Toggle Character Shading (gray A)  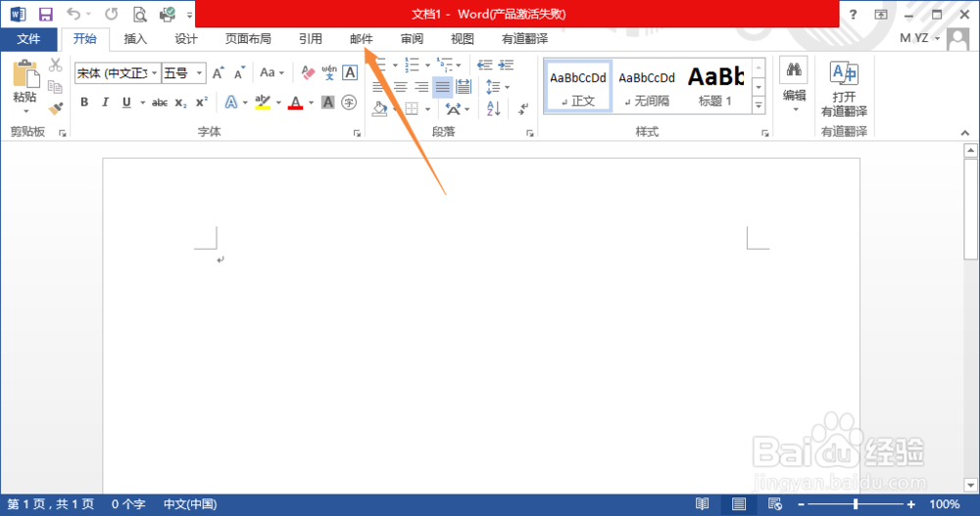(x=327, y=102)
